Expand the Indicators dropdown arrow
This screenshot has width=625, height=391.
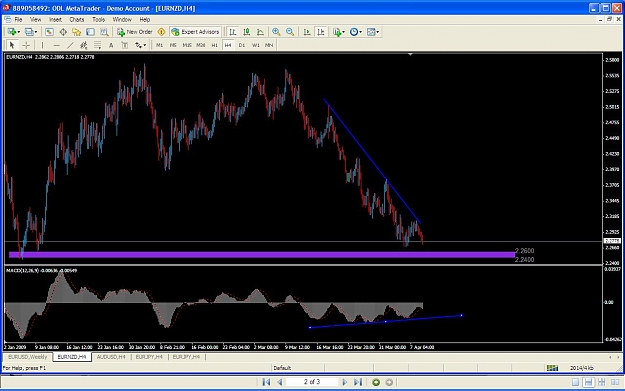pyautogui.click(x=344, y=32)
